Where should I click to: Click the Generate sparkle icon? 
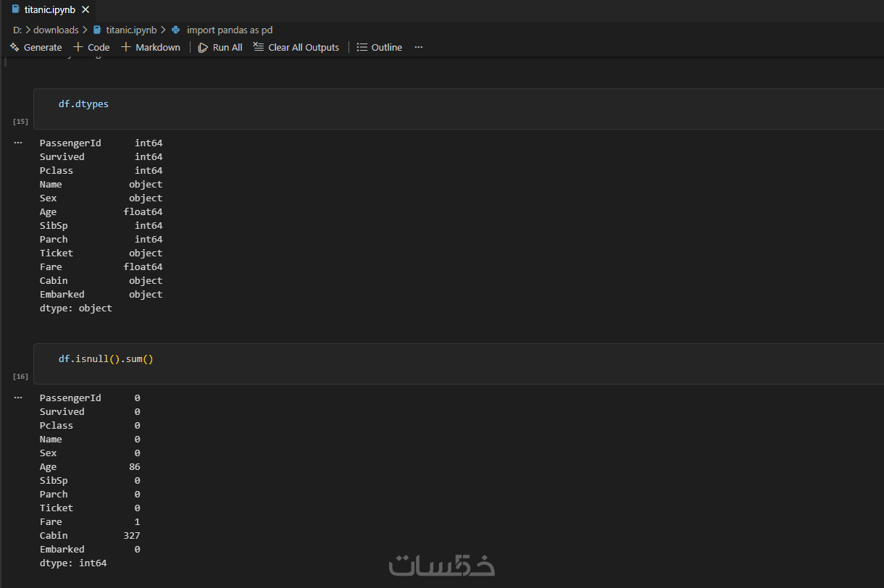coord(14,47)
